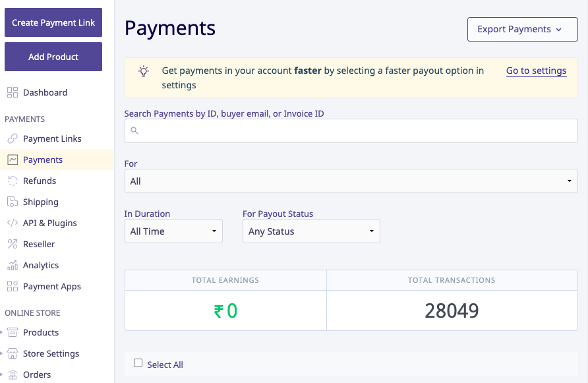Follow the Go to settings link
Screen dimensions: 588x383
536,71
